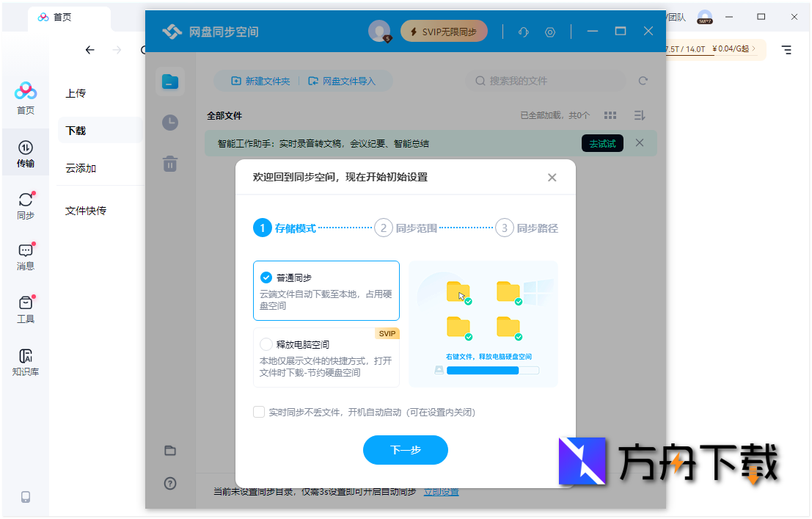Open the settings gear in title bar

[549, 31]
